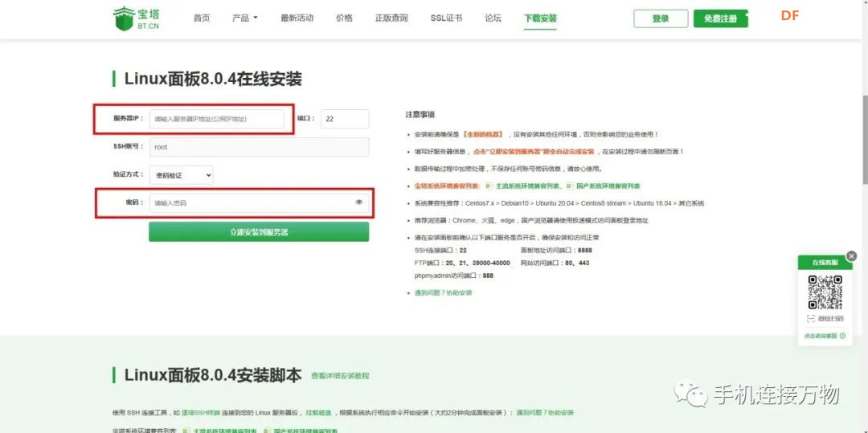This screenshot has height=433, width=868.
Task: Open 最新活动 in the top navigation
Action: click(x=297, y=18)
